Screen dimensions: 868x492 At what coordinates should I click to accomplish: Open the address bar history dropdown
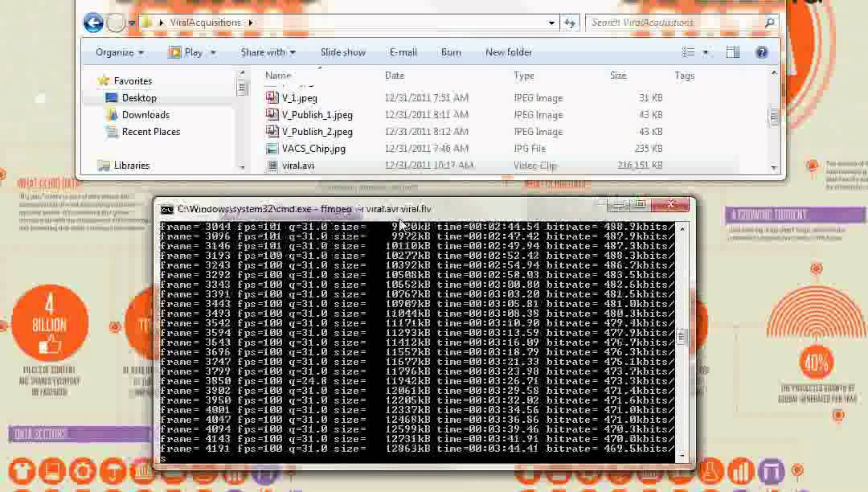click(x=551, y=23)
